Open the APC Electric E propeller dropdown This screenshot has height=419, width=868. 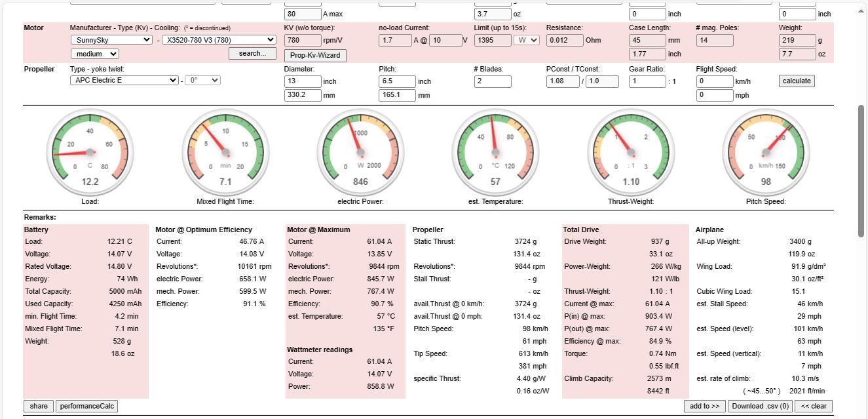124,80
